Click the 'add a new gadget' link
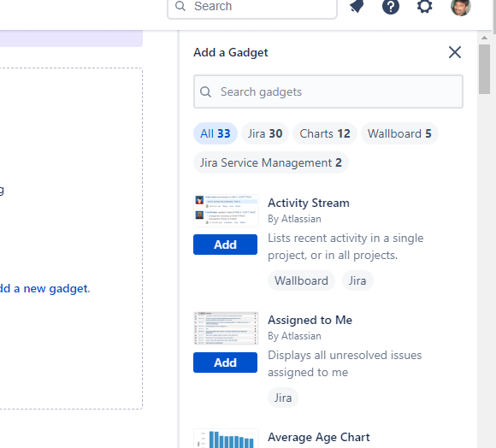The image size is (496, 448). point(45,288)
